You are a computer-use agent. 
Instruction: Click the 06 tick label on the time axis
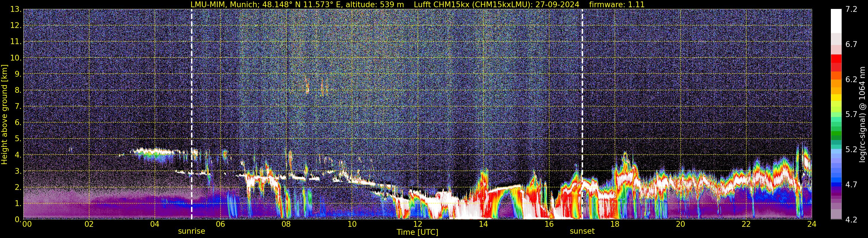220,224
